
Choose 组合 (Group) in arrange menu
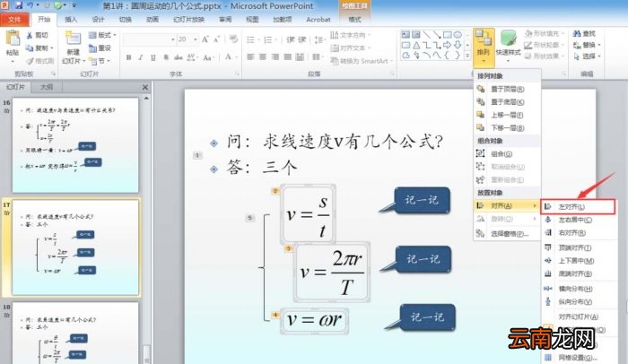[507, 154]
